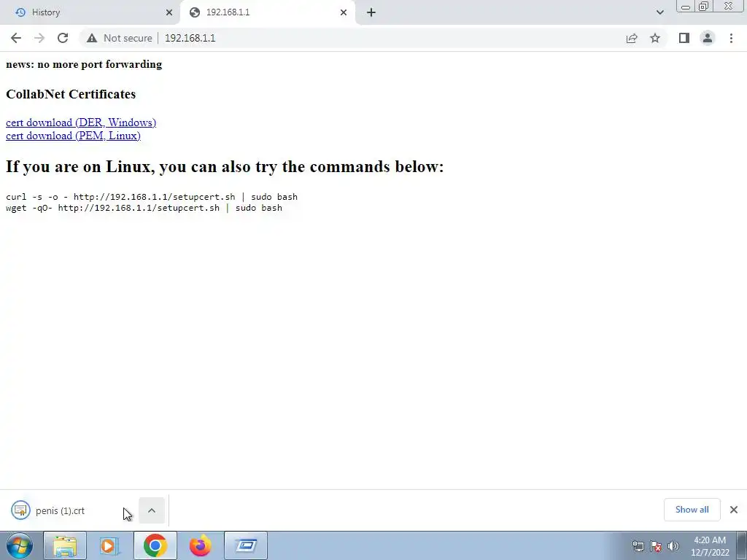
Task: Click the network tray icon
Action: click(638, 546)
